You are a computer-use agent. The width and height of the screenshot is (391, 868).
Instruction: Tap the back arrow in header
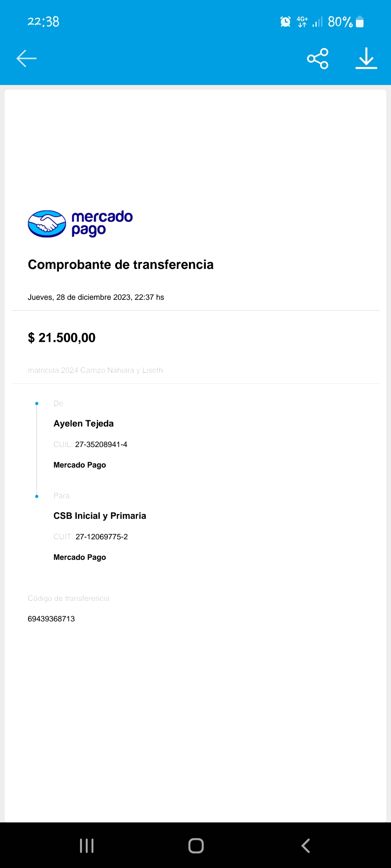click(x=26, y=58)
